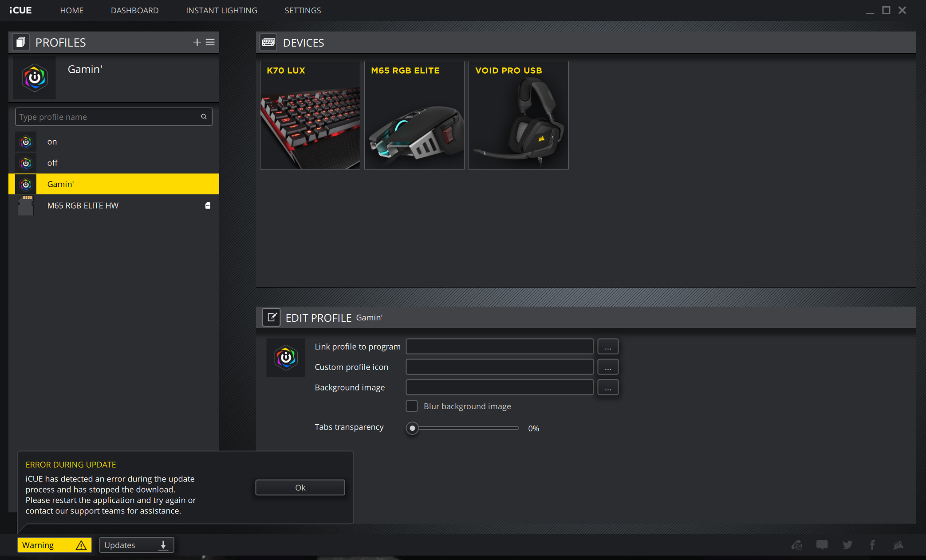Image resolution: width=926 pixels, height=560 pixels.
Task: Click the Background image path field
Action: point(500,387)
